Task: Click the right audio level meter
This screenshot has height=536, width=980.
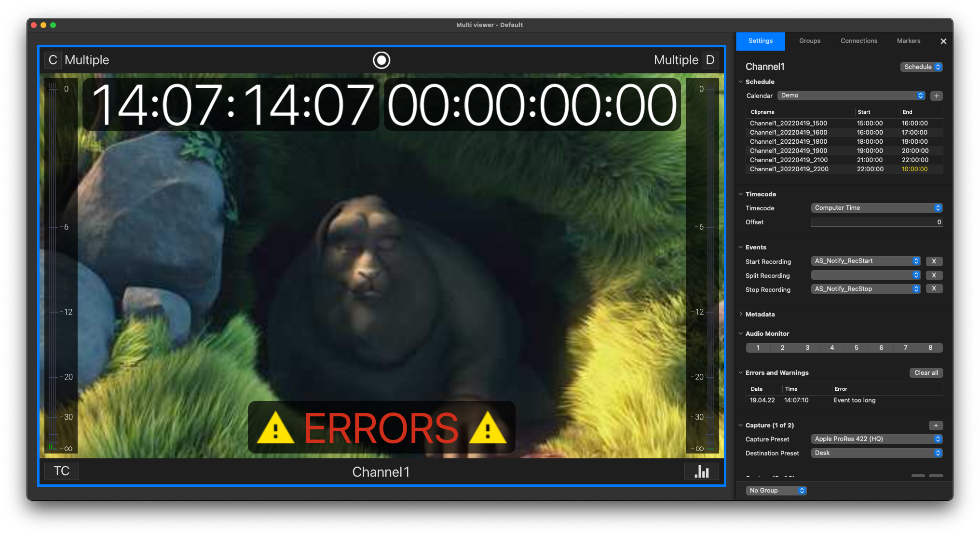Action: point(702,266)
